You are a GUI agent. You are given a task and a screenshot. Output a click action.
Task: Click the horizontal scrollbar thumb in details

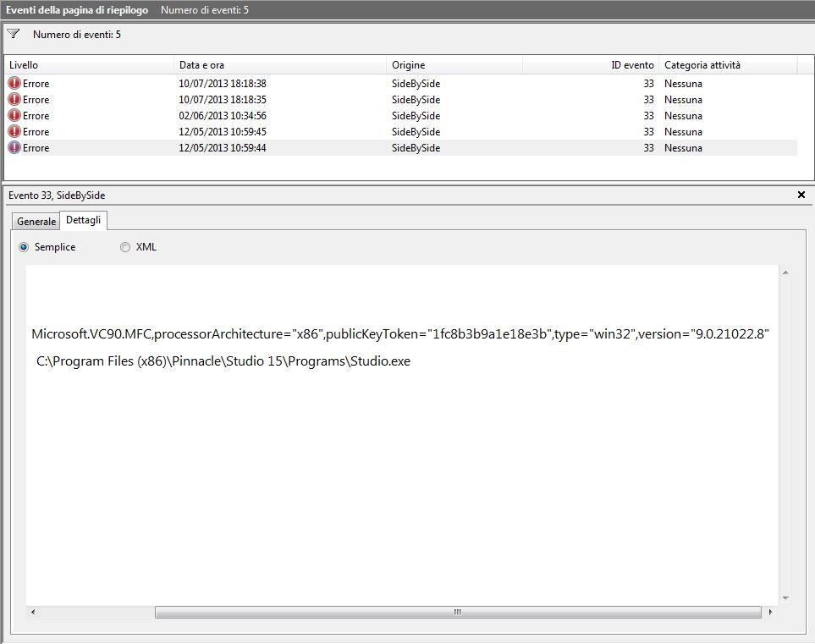coord(458,612)
